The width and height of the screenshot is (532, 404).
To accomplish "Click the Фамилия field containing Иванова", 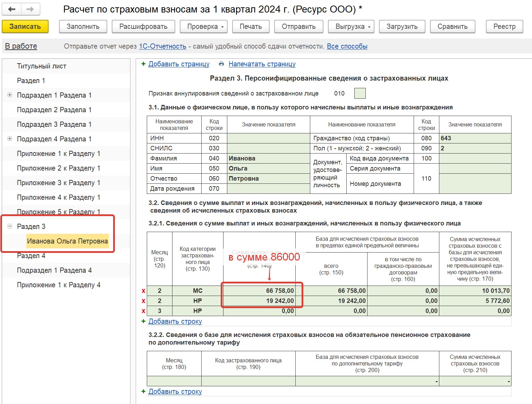I will (x=268, y=158).
